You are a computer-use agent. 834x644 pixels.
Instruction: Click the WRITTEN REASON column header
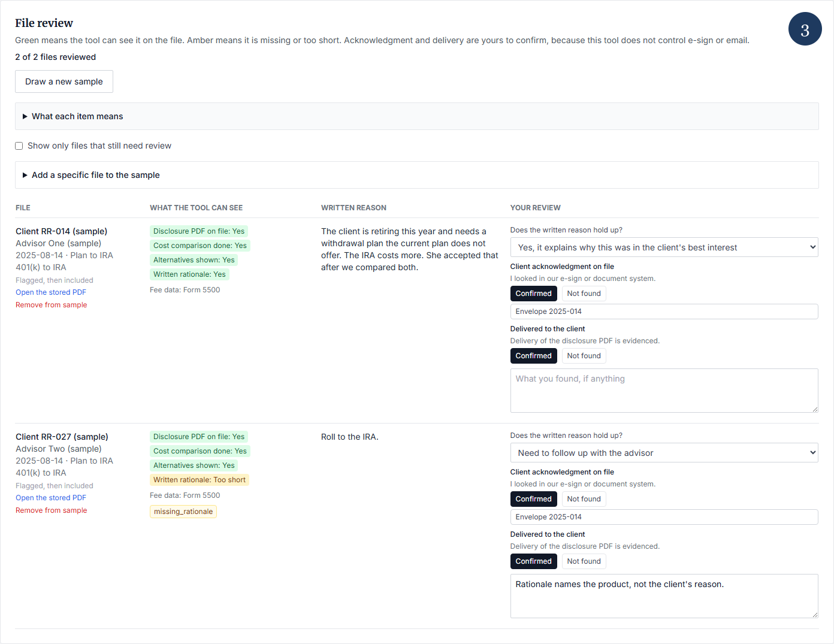353,208
